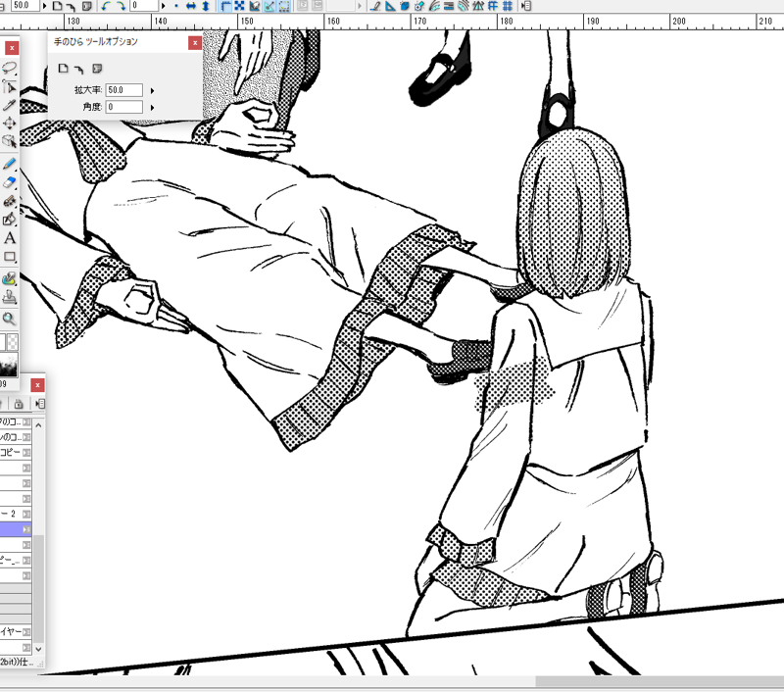Open the top toolbar flyout menu icon

pos(525,6)
